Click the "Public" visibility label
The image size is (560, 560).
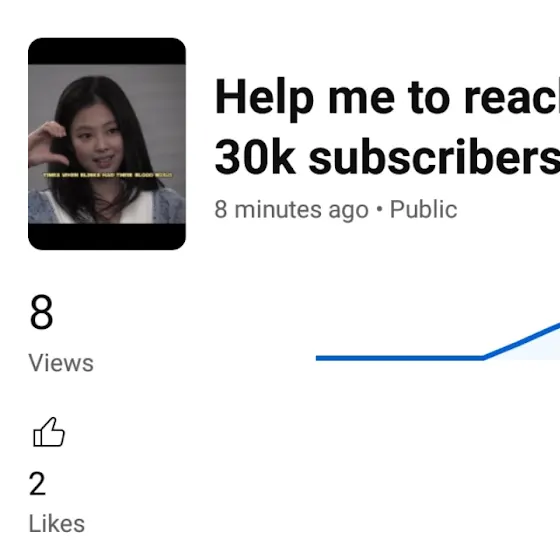tap(423, 209)
